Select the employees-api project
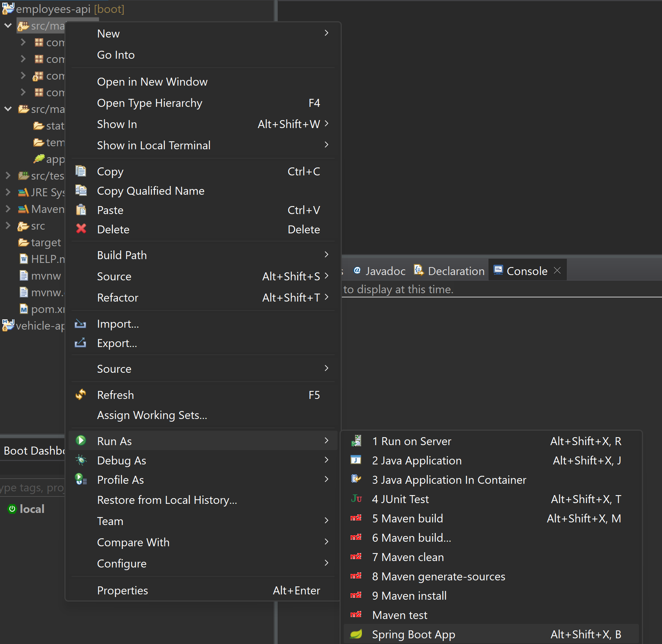This screenshot has height=644, width=662. (63, 9)
